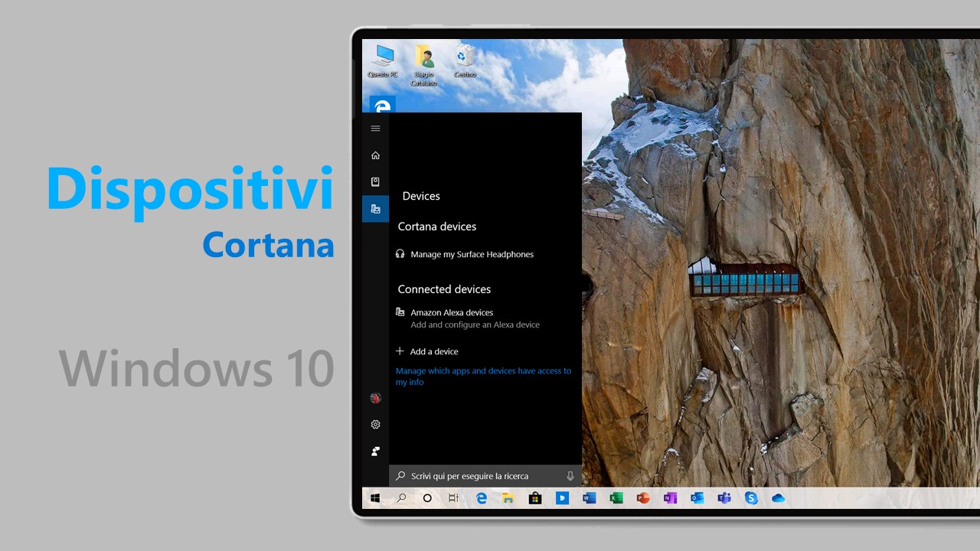The image size is (980, 551).
Task: Open user account avatar in Cortana sidebar
Action: tap(375, 398)
